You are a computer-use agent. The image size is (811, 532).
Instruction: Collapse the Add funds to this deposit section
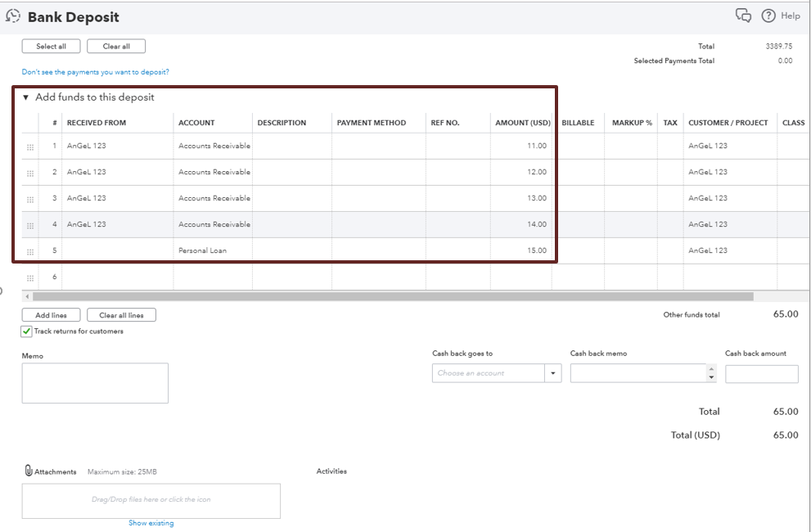[x=25, y=97]
